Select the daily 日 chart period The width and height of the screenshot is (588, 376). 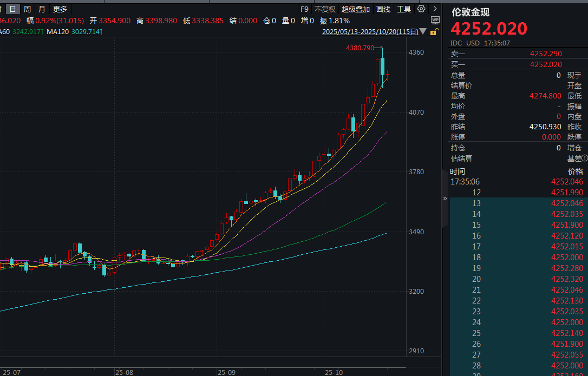tap(12, 9)
